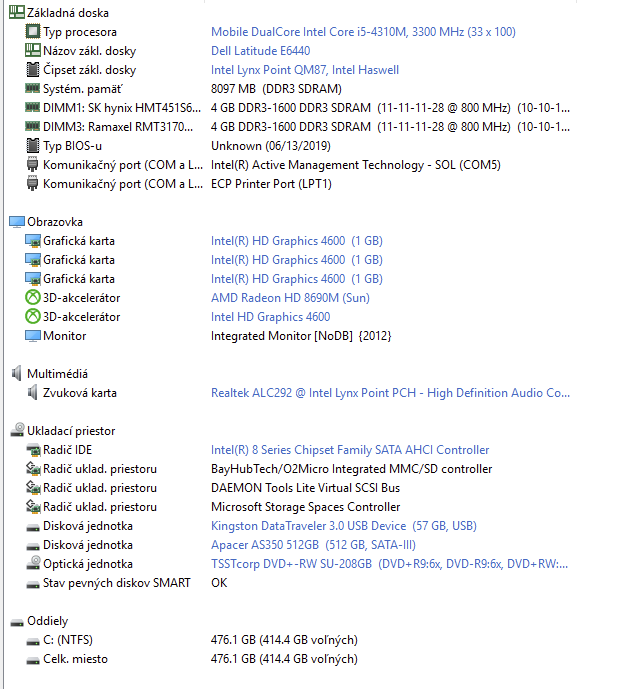
Task: Select the Radič IDE row label
Action: click(67, 450)
